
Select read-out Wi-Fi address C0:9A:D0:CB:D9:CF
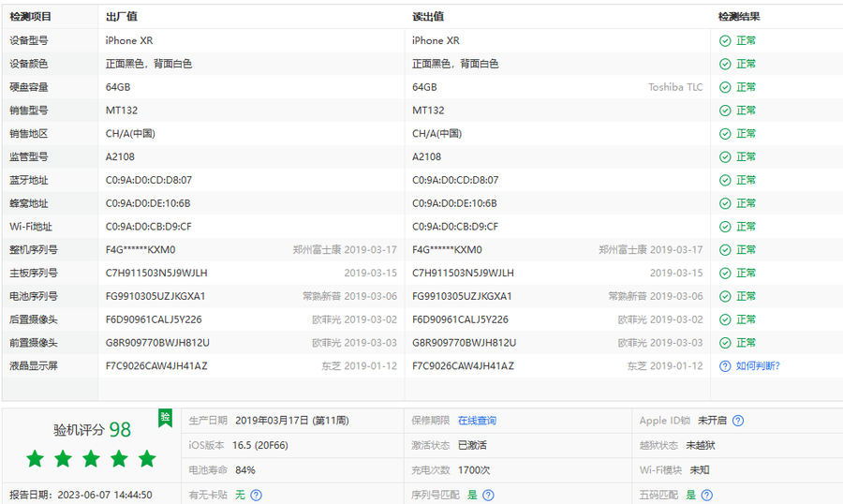pos(455,227)
